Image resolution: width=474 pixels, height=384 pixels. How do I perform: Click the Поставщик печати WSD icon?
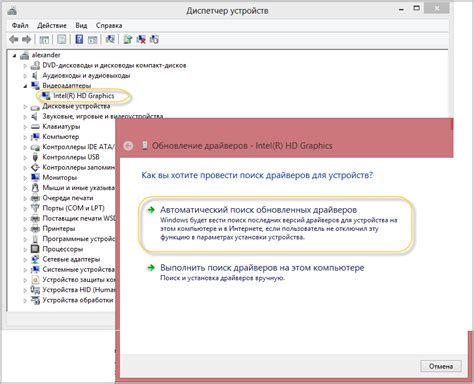[35, 219]
